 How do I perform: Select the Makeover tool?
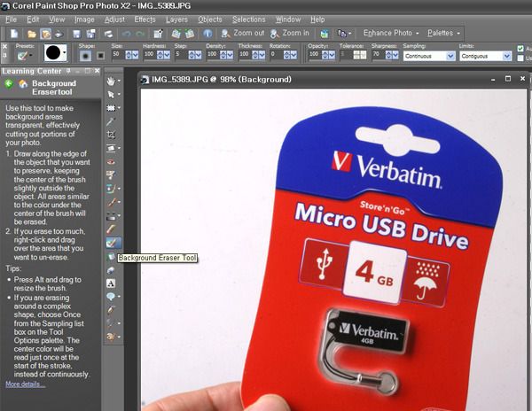[x=112, y=174]
